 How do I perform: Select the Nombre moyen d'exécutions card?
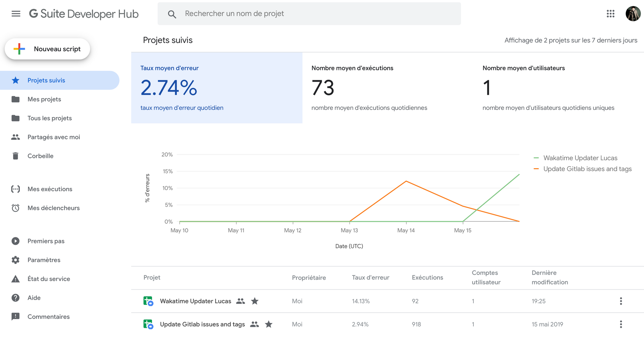click(x=388, y=88)
